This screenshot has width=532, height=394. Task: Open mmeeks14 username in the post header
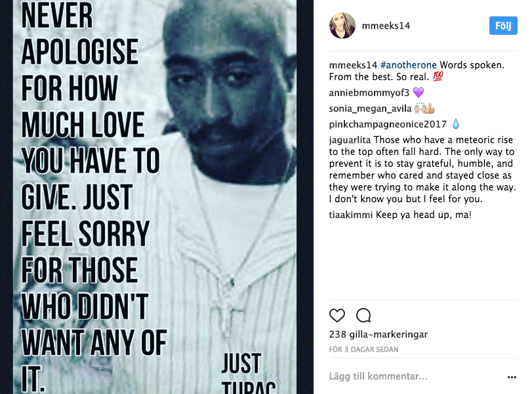pyautogui.click(x=386, y=26)
